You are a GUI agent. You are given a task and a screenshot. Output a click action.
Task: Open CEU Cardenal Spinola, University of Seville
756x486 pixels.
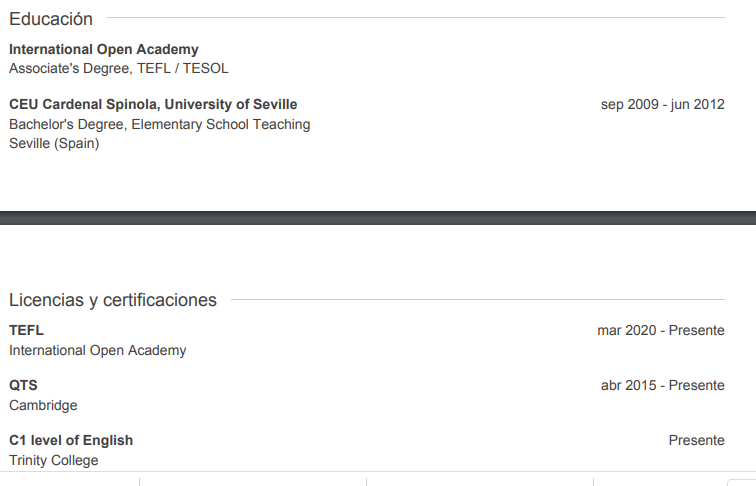(x=153, y=104)
